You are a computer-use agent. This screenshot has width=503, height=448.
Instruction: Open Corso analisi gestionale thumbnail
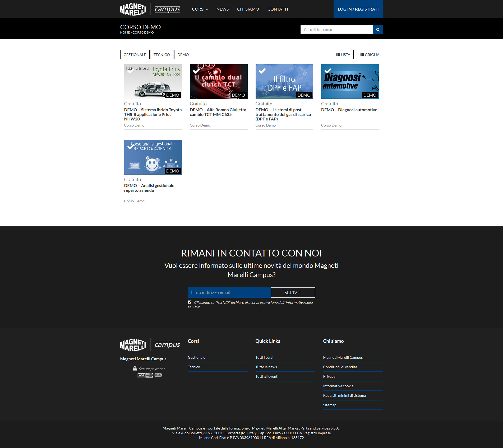coord(153,157)
